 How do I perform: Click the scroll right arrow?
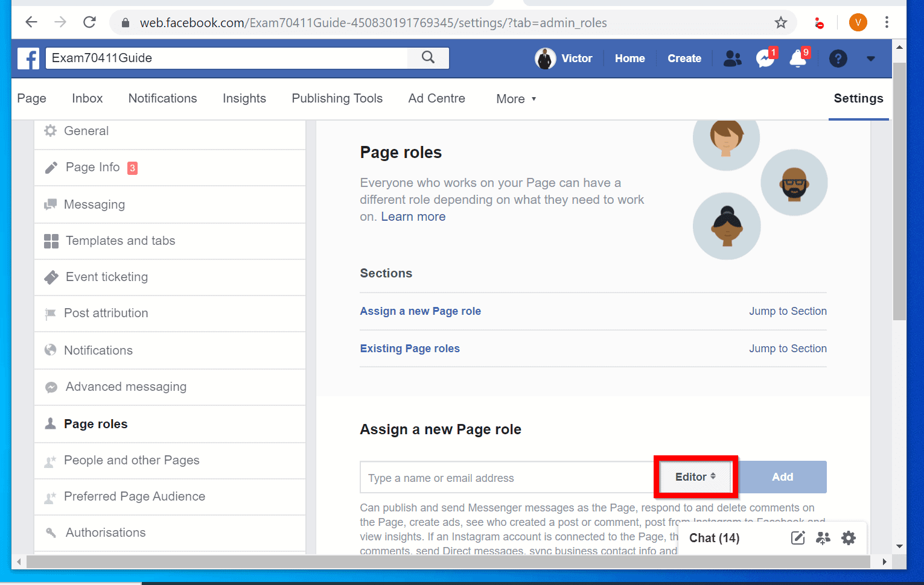[884, 561]
